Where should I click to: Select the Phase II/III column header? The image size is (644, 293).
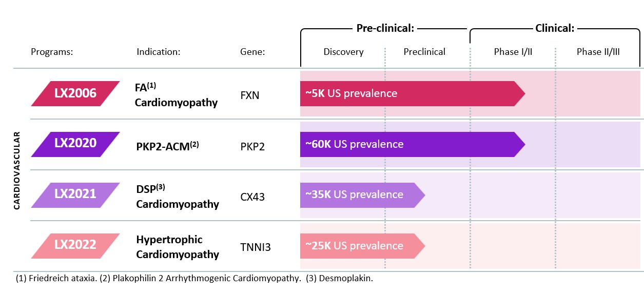[598, 52]
